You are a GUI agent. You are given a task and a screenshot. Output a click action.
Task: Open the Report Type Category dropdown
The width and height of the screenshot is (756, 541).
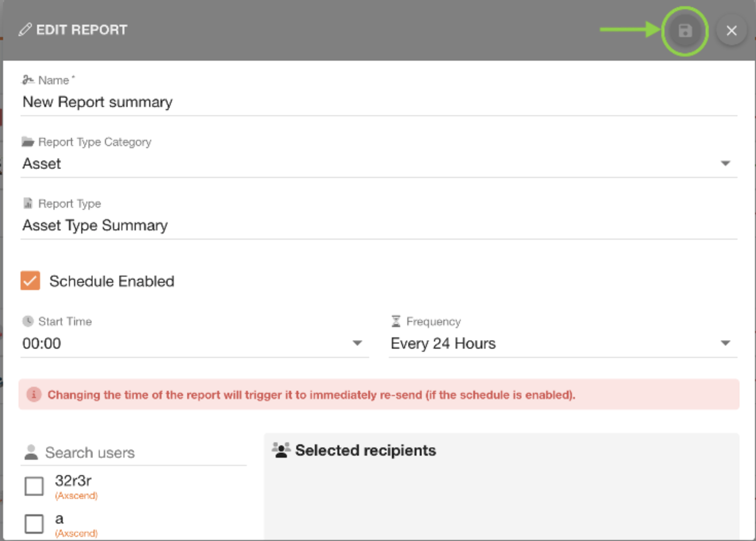tap(725, 163)
